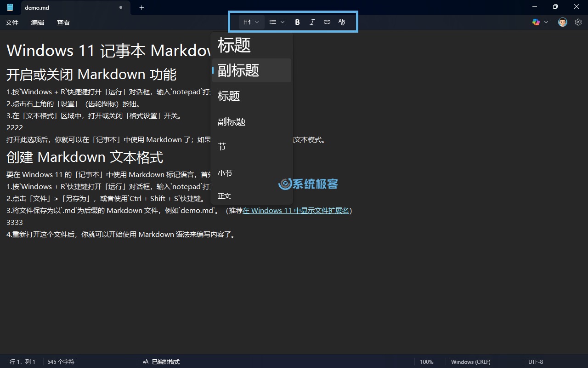
Task: Click the Notepad app icon in the title bar
Action: click(10, 7)
